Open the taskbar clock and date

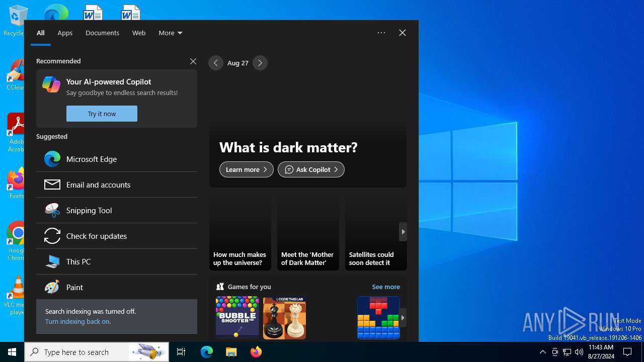[601, 352]
